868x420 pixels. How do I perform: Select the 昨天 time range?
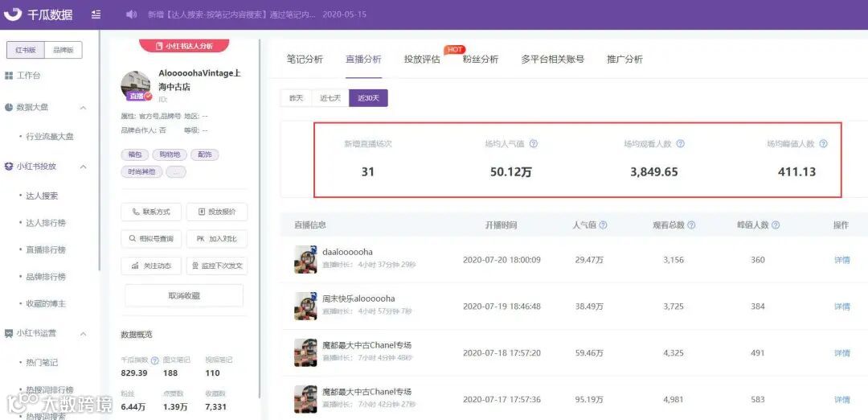[296, 98]
